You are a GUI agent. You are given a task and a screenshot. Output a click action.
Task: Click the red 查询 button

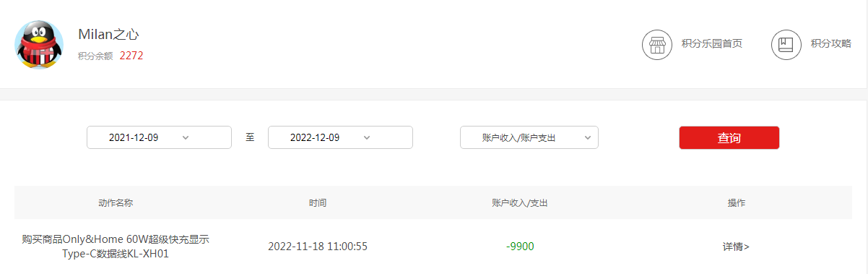[x=729, y=137]
